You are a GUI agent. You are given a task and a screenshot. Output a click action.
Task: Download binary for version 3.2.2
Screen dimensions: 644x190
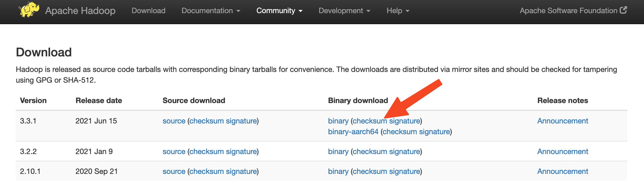(338, 152)
